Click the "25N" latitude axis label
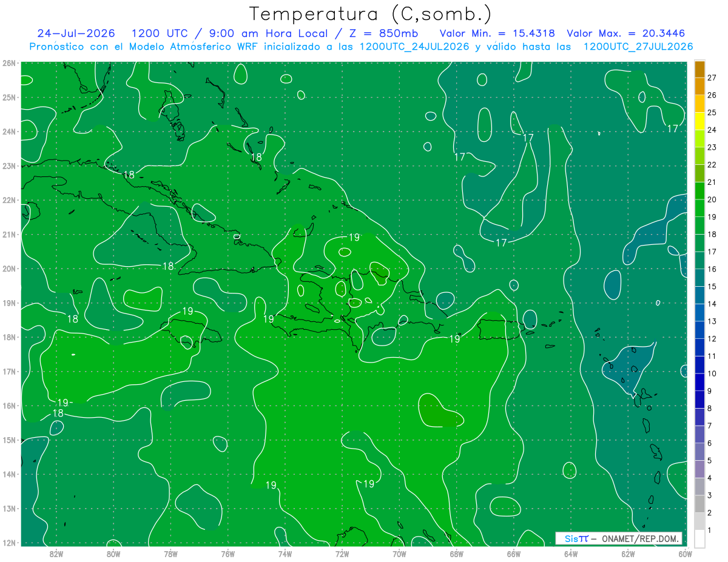The height and width of the screenshot is (562, 728). point(9,97)
